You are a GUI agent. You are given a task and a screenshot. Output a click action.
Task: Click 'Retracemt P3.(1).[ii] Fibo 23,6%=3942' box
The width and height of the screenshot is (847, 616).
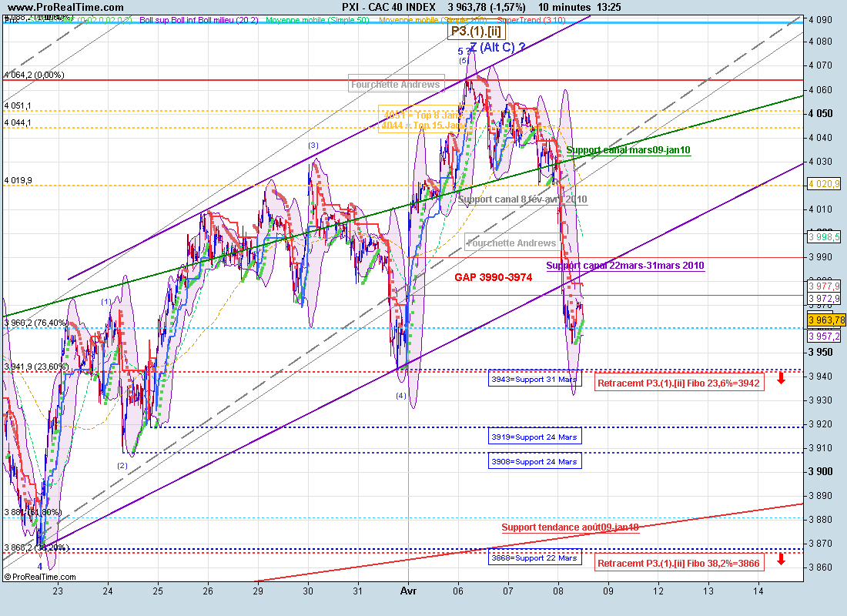point(679,383)
